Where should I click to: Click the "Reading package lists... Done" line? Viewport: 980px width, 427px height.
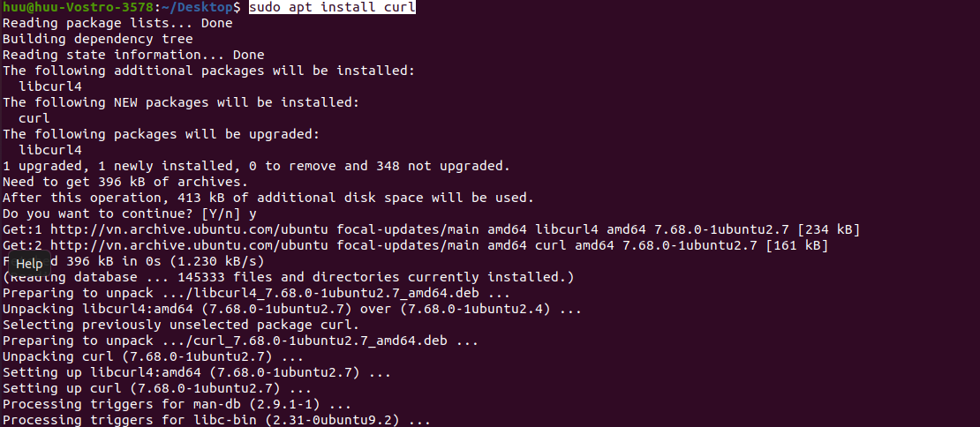[x=117, y=23]
